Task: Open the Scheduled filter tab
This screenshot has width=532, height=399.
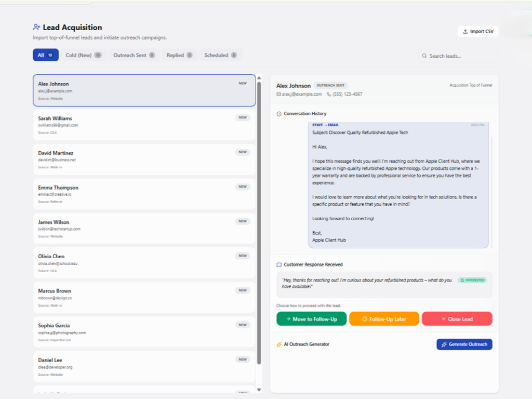Action: point(220,55)
